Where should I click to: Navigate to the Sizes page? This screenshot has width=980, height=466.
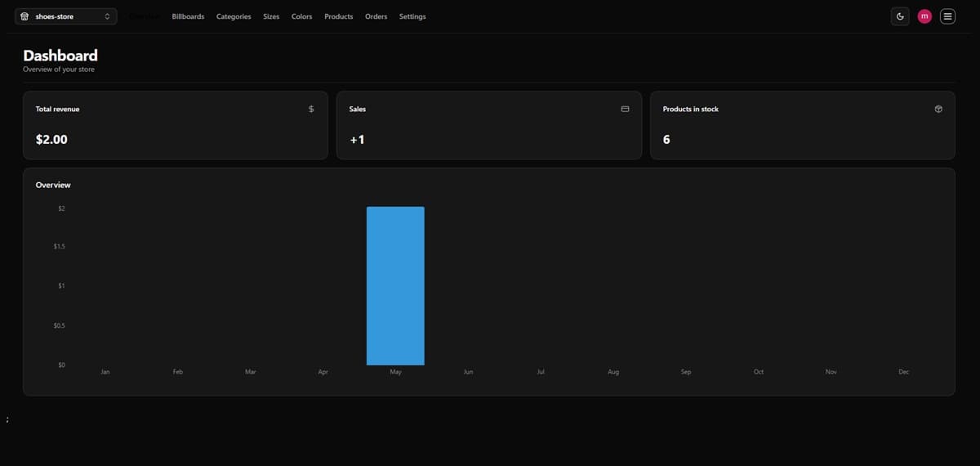coord(271,16)
